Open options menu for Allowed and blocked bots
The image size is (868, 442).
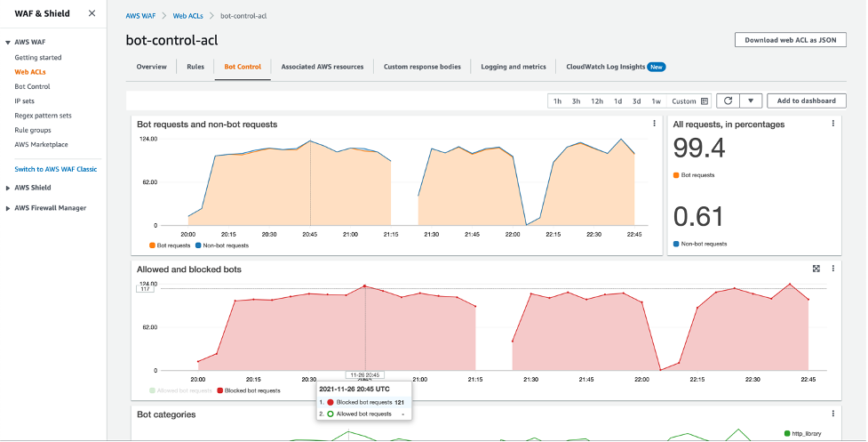click(x=832, y=268)
